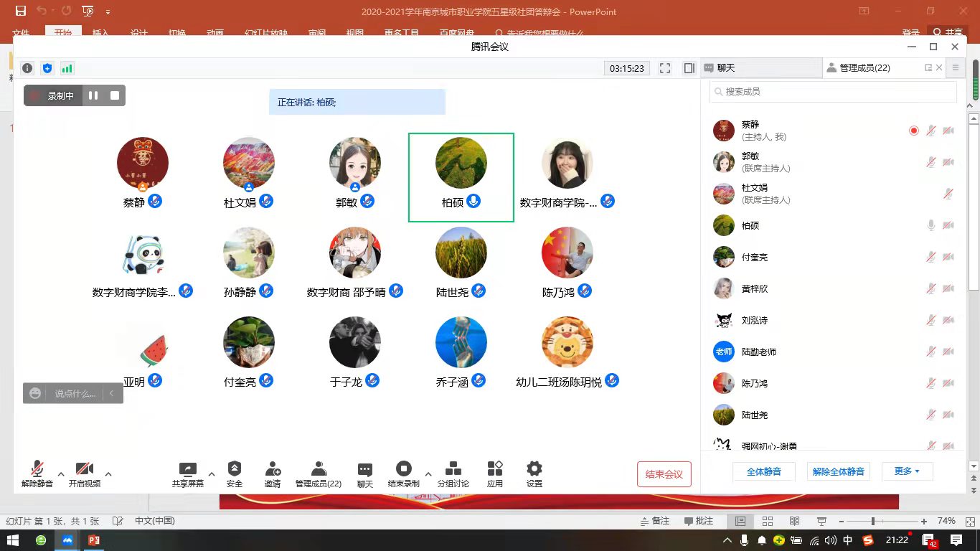Expand recording options arrow beside 结束录制
Screen dimensions: 980x551
(428, 474)
